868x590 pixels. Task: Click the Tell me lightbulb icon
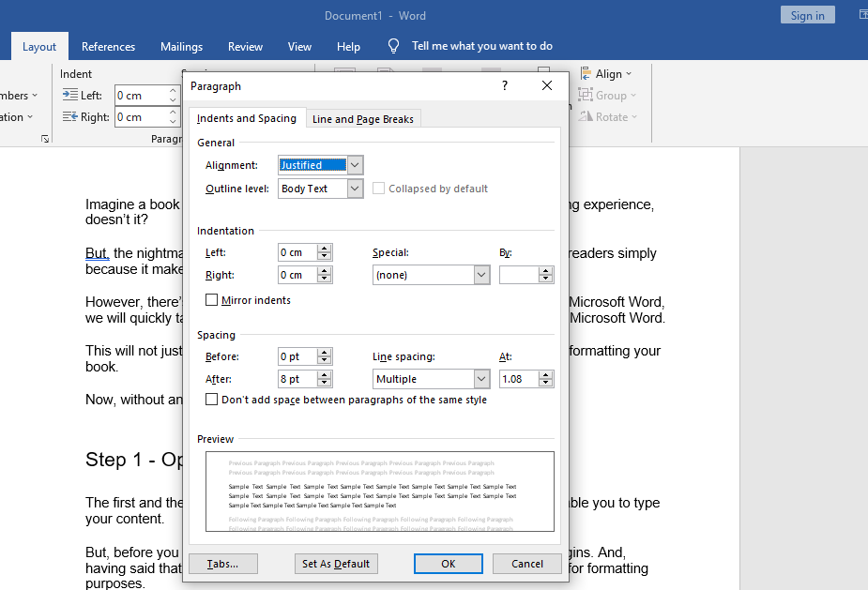click(394, 46)
